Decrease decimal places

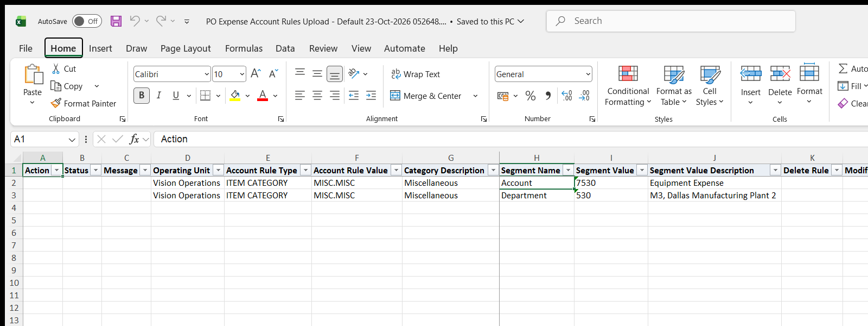(x=584, y=96)
